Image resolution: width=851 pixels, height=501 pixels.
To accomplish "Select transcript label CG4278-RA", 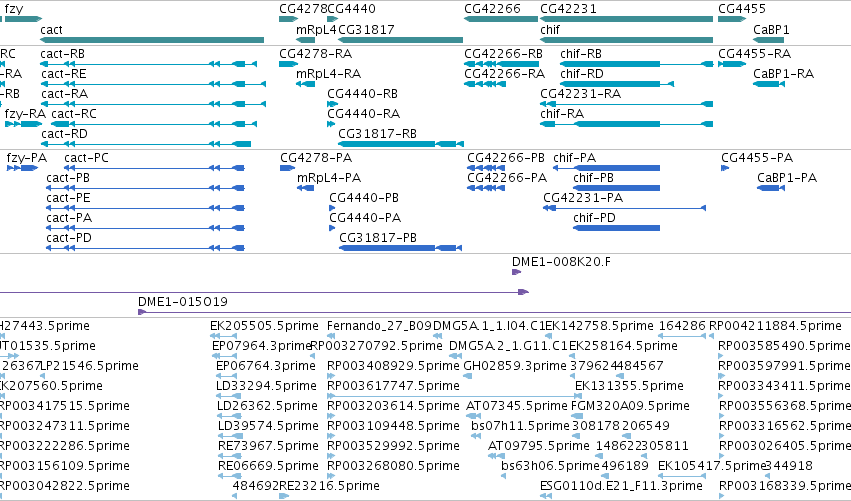I will click(315, 54).
